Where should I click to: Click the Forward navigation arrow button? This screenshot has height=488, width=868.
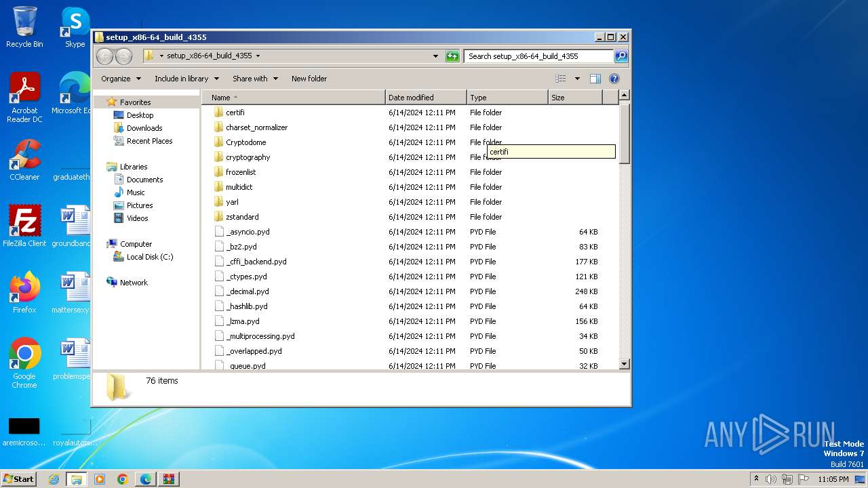click(x=123, y=56)
